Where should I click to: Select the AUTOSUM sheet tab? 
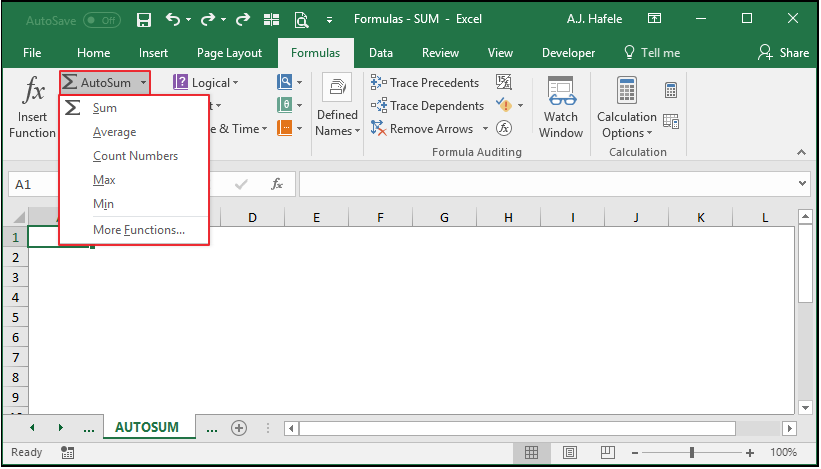[x=147, y=428]
